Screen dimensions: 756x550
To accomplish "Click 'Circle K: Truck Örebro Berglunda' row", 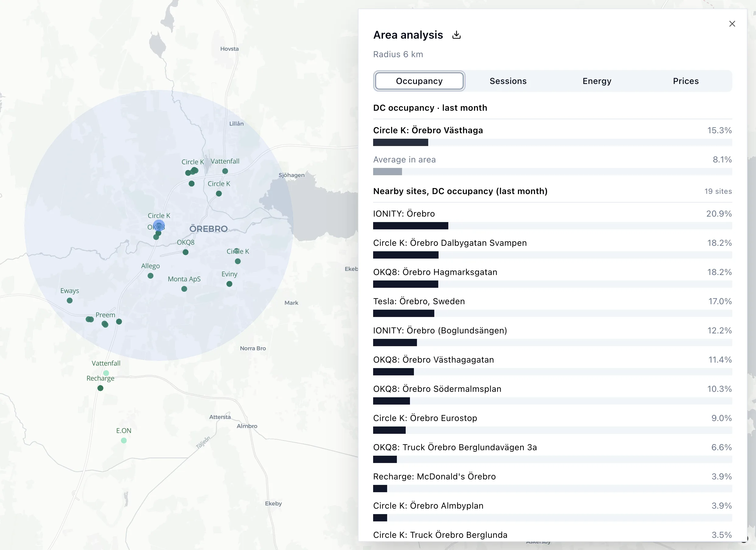I will pos(553,535).
